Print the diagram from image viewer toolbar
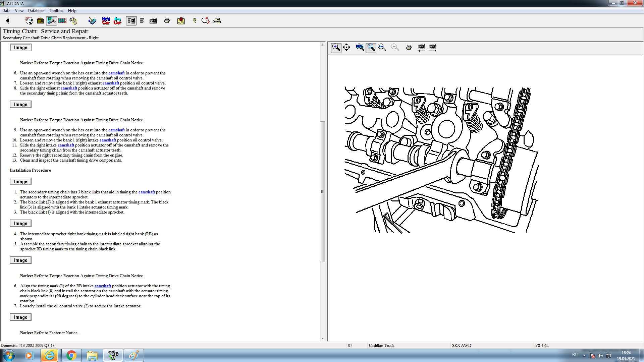The height and width of the screenshot is (362, 644). pos(409,47)
